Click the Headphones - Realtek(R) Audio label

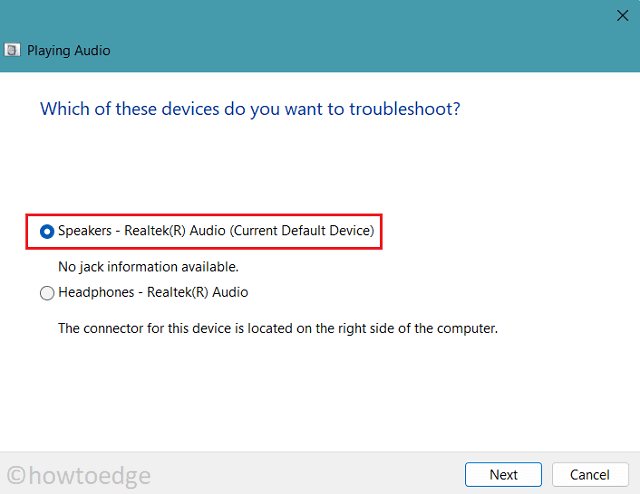pos(153,292)
